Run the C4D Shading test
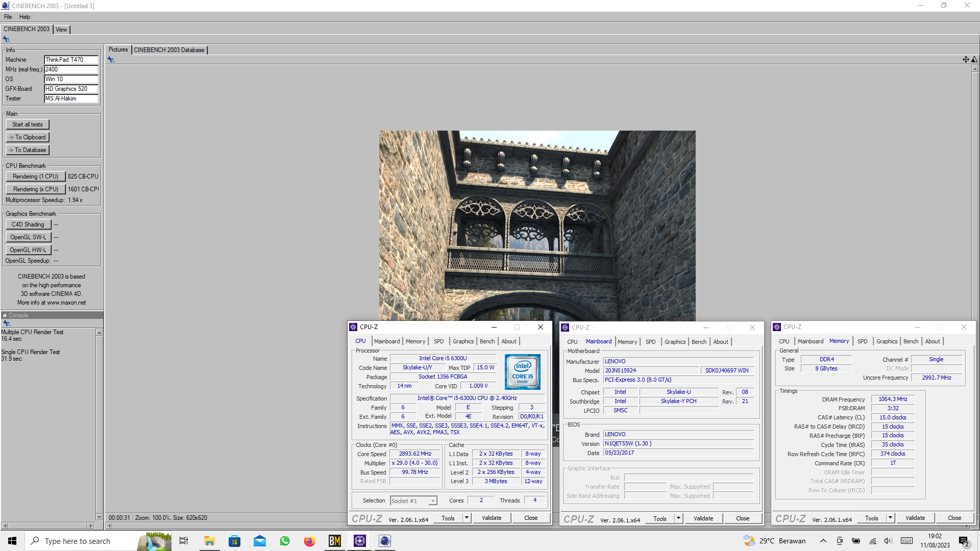Viewport: 980px width, 551px height. [29, 224]
